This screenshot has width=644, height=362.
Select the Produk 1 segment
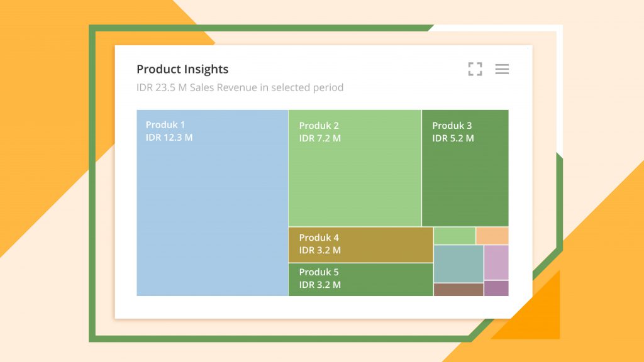pyautogui.click(x=211, y=201)
